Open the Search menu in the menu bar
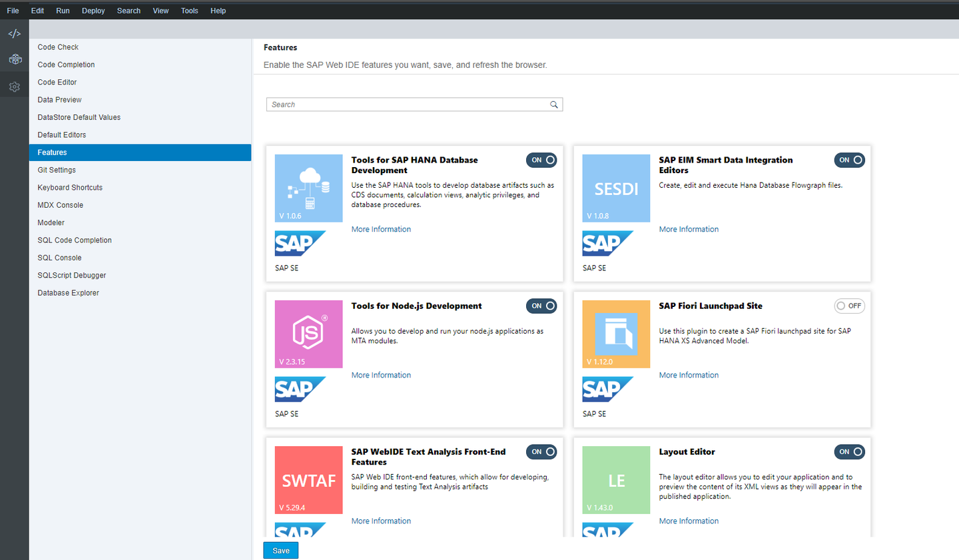Image resolution: width=959 pixels, height=560 pixels. (x=129, y=11)
